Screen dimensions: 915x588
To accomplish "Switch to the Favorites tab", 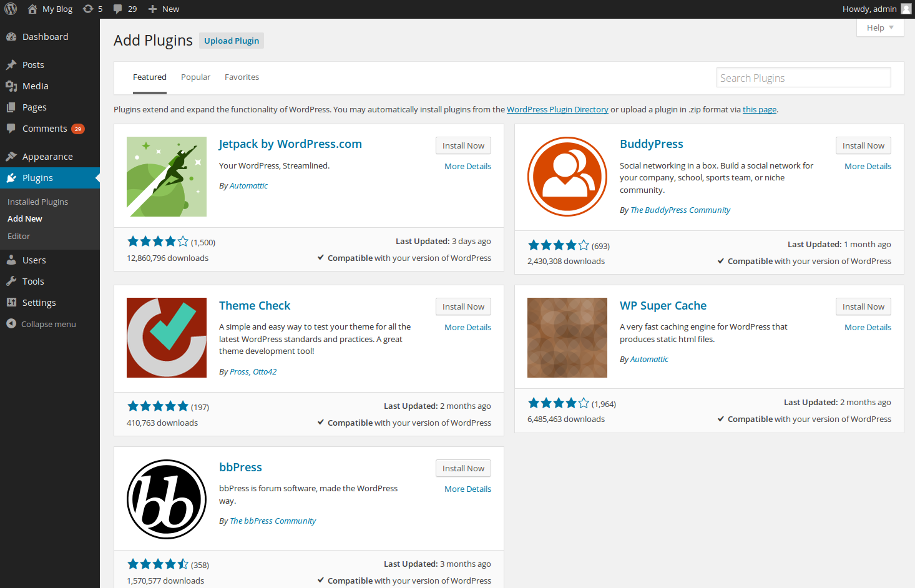I will click(242, 77).
